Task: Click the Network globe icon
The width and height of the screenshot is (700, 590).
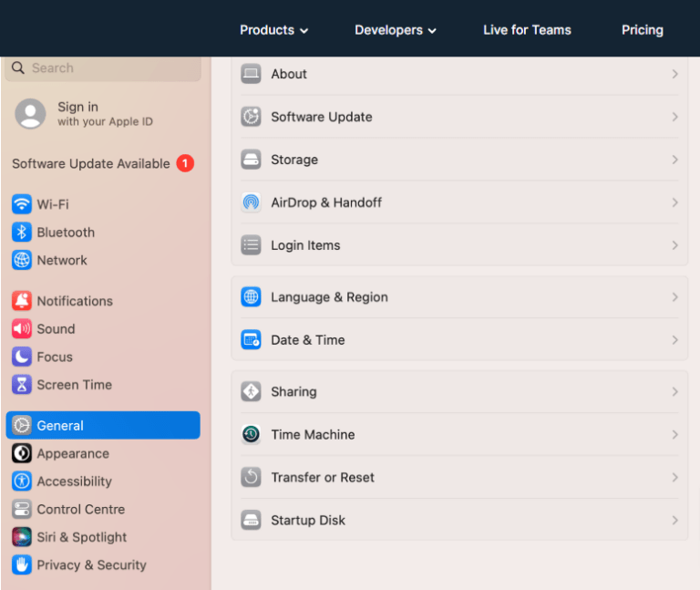Action: (22, 260)
